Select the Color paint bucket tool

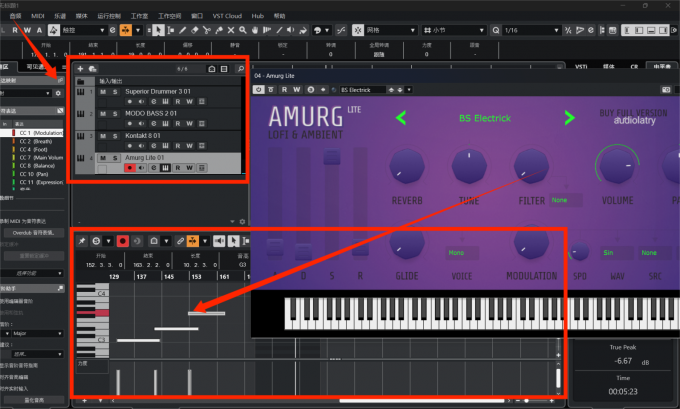coord(303,30)
